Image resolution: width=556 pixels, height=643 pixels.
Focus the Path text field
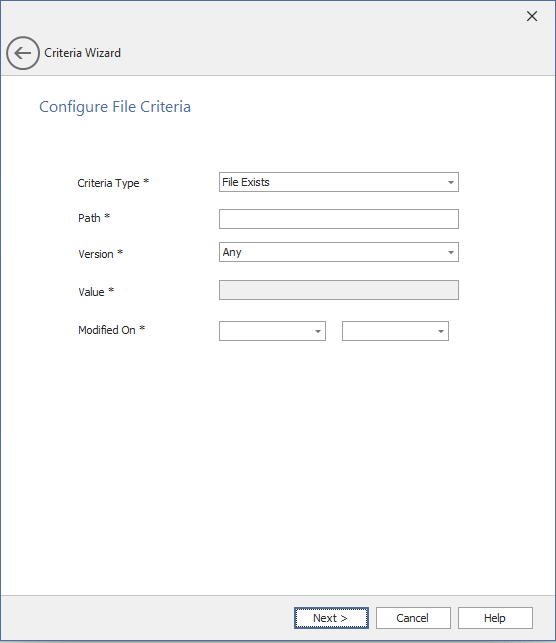point(339,219)
